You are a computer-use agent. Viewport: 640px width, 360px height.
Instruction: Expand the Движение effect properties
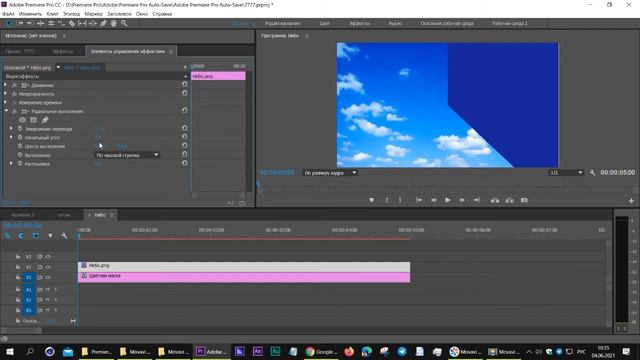(x=6, y=85)
